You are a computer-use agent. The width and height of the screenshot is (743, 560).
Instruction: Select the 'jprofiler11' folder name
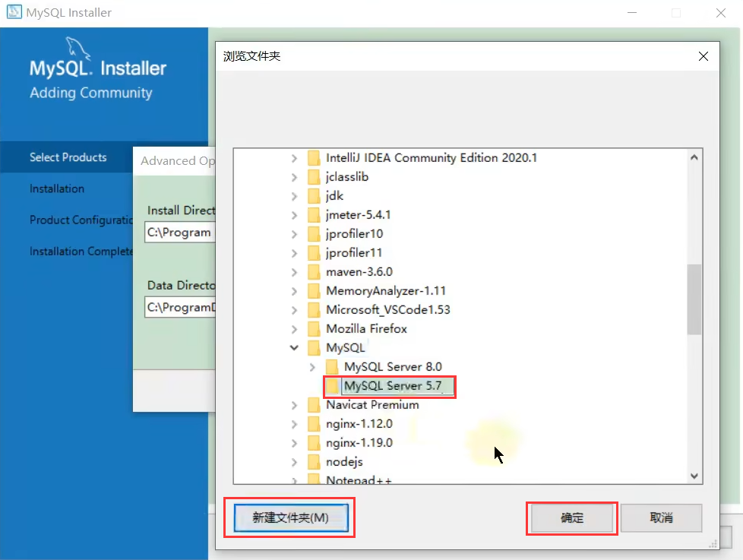pos(354,252)
